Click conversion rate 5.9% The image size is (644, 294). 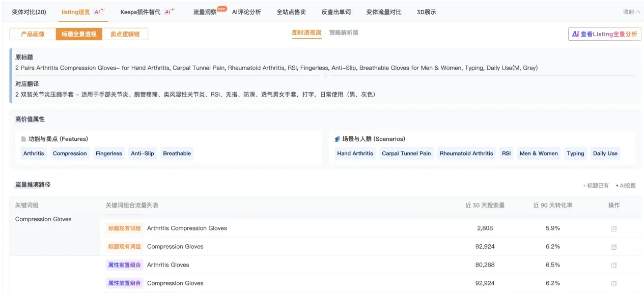point(553,228)
